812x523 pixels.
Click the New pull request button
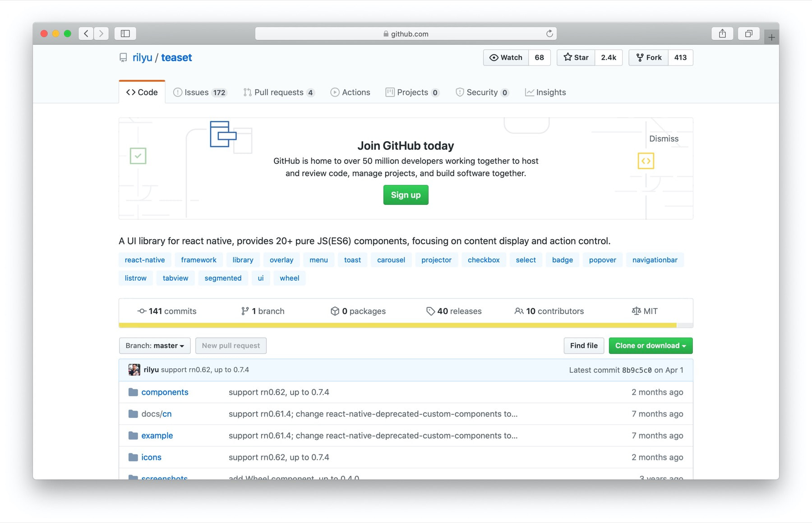coord(231,346)
